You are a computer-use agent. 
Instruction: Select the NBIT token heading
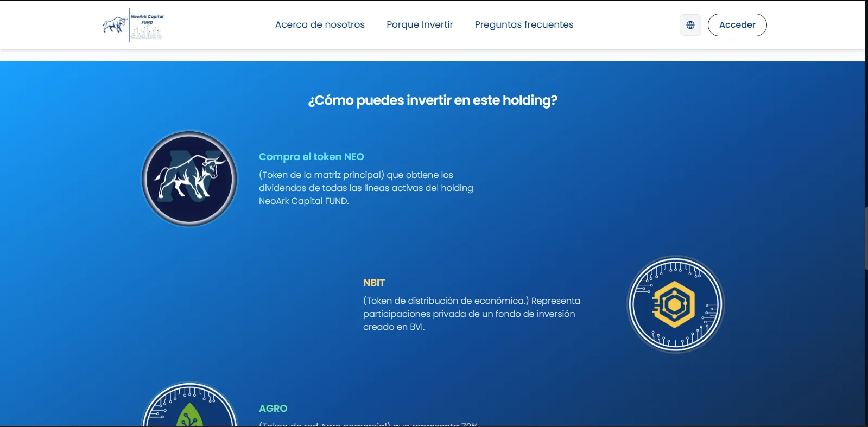[374, 283]
